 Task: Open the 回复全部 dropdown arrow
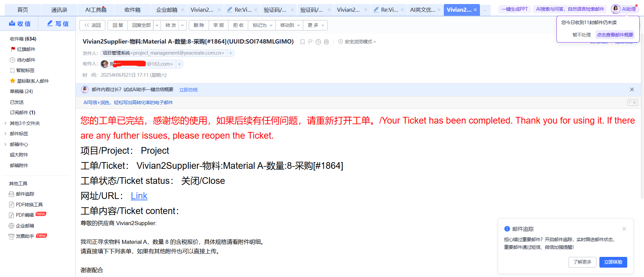[157, 25]
